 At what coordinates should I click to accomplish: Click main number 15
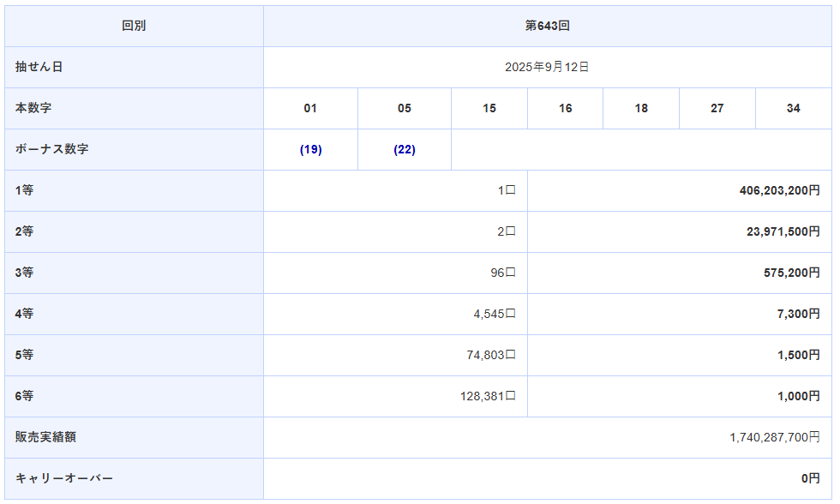489,108
